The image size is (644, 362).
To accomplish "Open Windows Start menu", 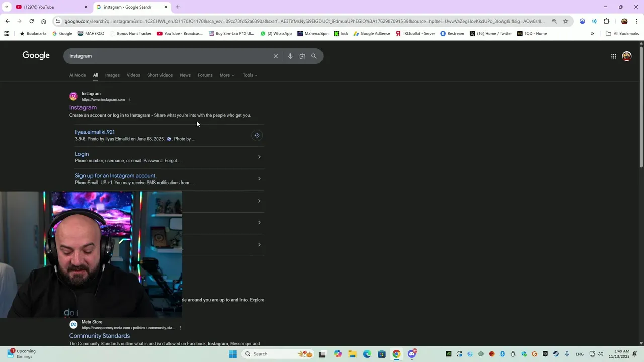I will (233, 354).
